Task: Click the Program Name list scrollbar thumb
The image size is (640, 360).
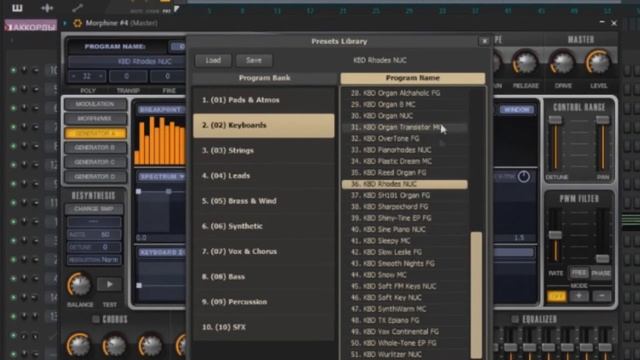Action: [x=476, y=295]
